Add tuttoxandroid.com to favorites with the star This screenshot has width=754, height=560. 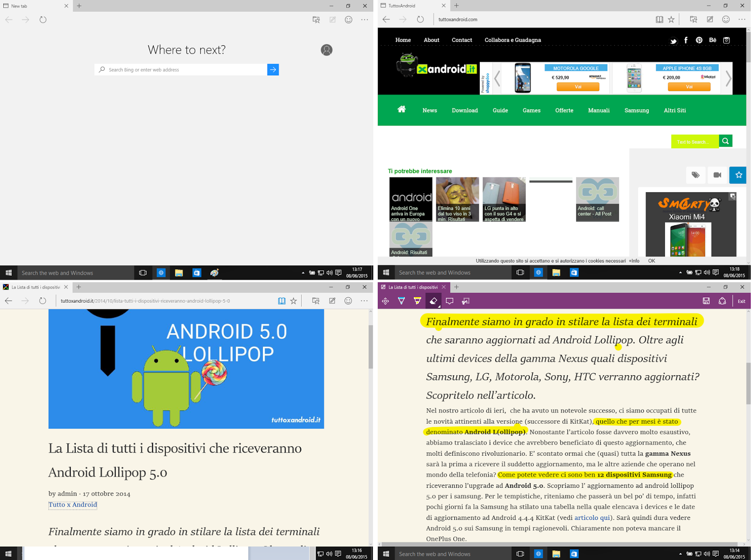(x=672, y=19)
